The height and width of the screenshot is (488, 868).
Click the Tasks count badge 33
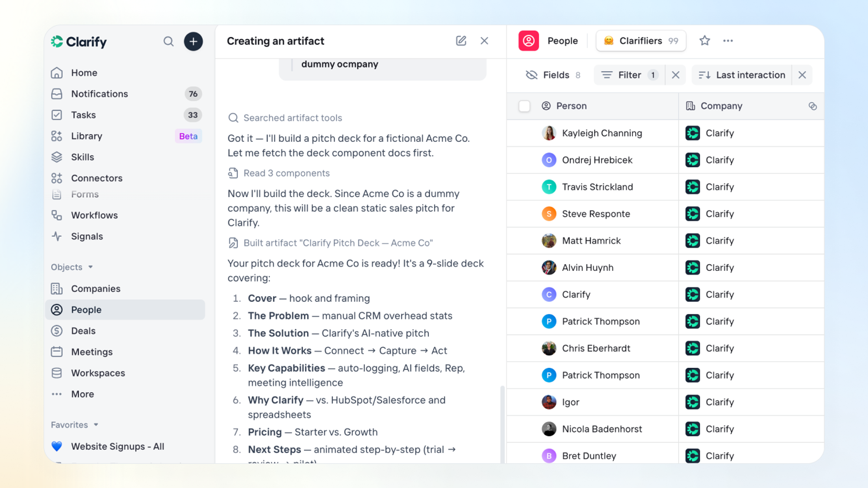[x=193, y=115]
